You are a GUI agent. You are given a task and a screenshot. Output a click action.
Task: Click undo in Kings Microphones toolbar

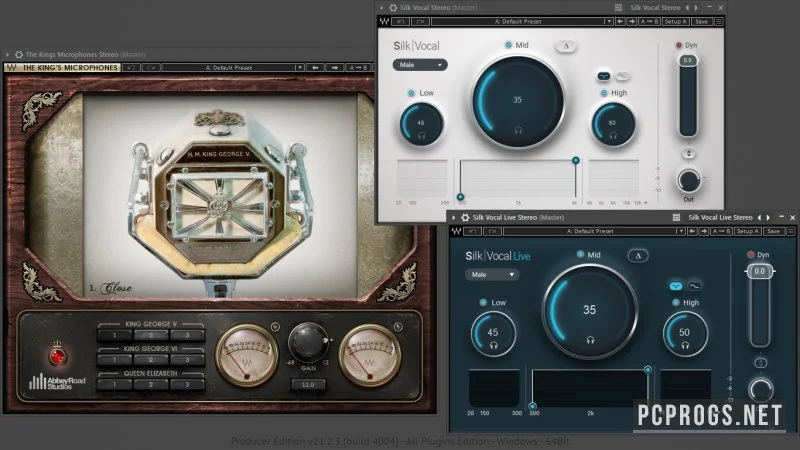point(131,67)
